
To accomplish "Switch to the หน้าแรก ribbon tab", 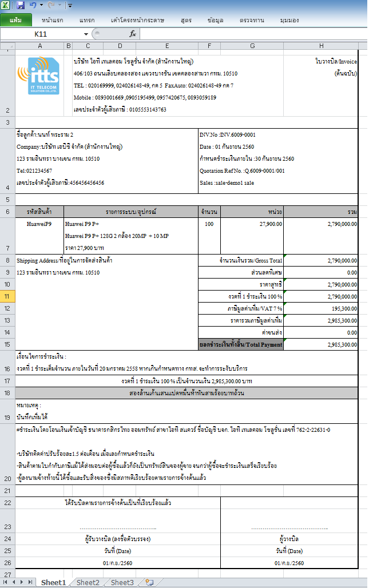I will 52,20.
